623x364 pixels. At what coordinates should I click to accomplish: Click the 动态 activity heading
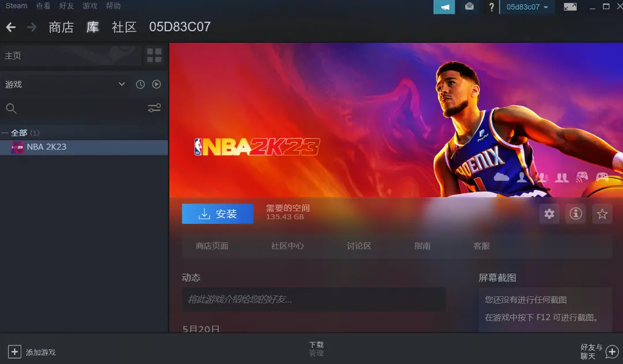tap(191, 277)
